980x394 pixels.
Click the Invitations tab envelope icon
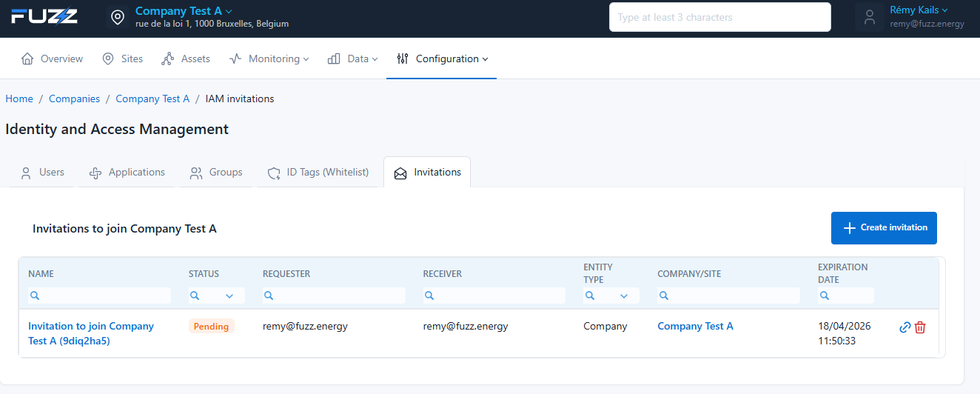coord(400,173)
